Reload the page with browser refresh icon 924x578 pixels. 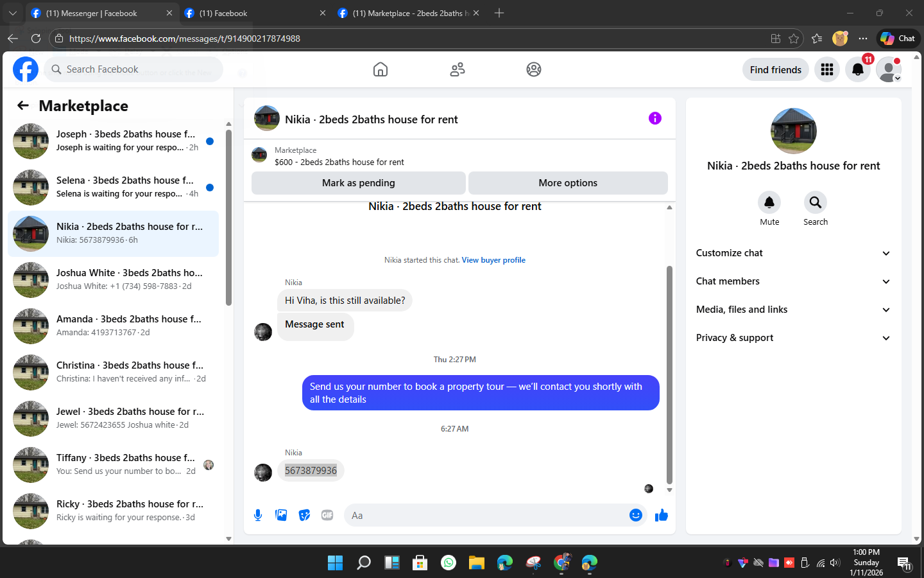(x=36, y=39)
